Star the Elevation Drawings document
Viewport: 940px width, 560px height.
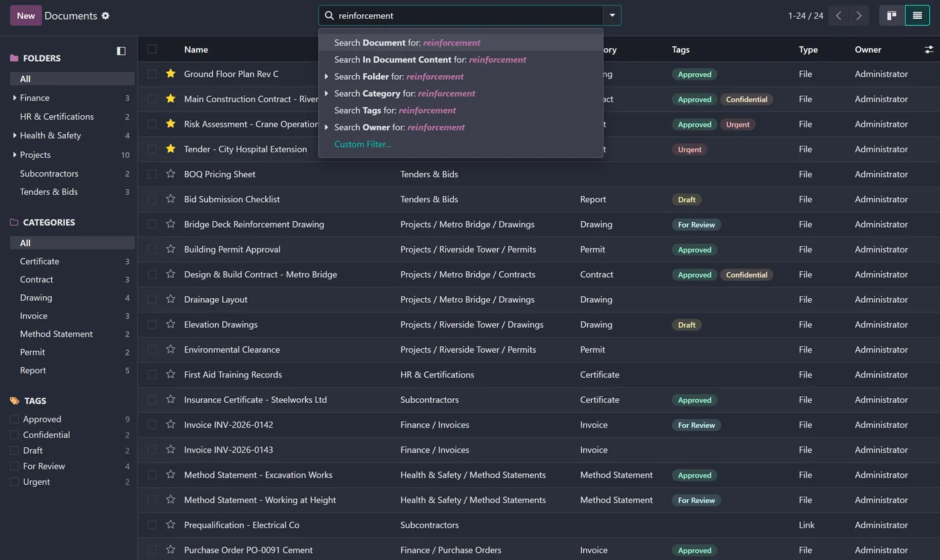(171, 324)
